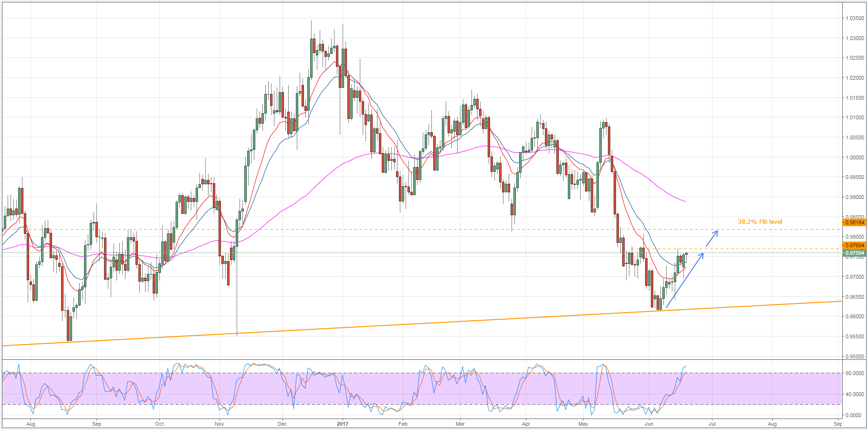Viewport: 868px width, 430px height.
Task: Click the 0.96500 price axis label
Action: pyautogui.click(x=855, y=296)
